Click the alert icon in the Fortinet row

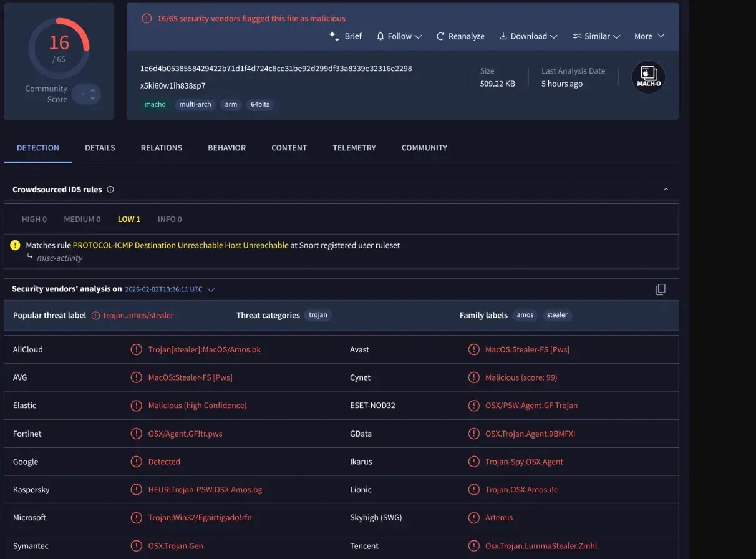(136, 434)
